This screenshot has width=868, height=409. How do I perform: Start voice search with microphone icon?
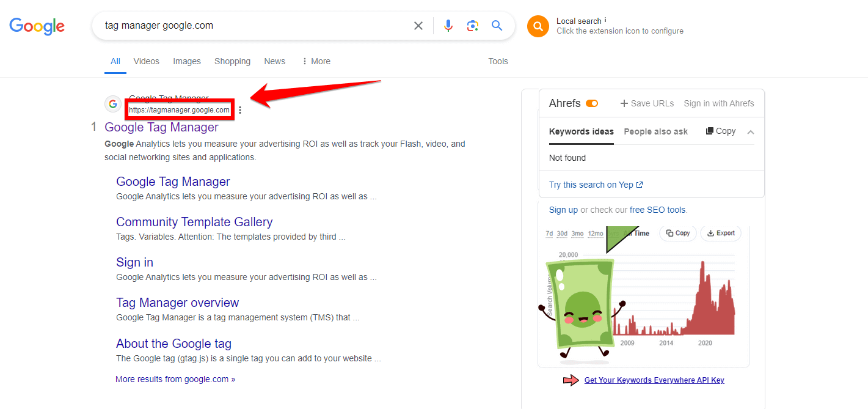coord(448,26)
